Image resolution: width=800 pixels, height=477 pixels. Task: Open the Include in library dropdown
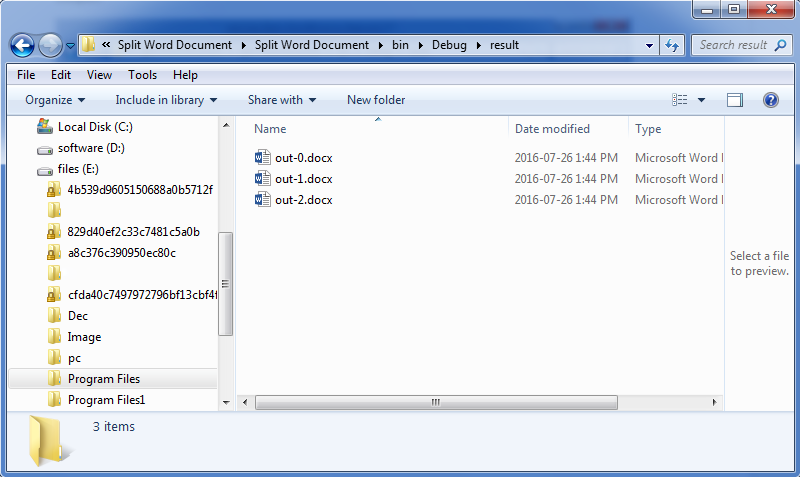166,100
